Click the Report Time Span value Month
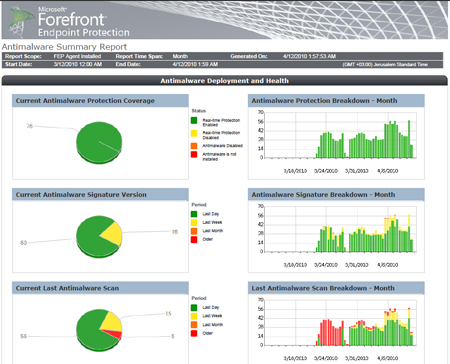Image resolution: width=450 pixels, height=364 pixels. click(x=180, y=56)
